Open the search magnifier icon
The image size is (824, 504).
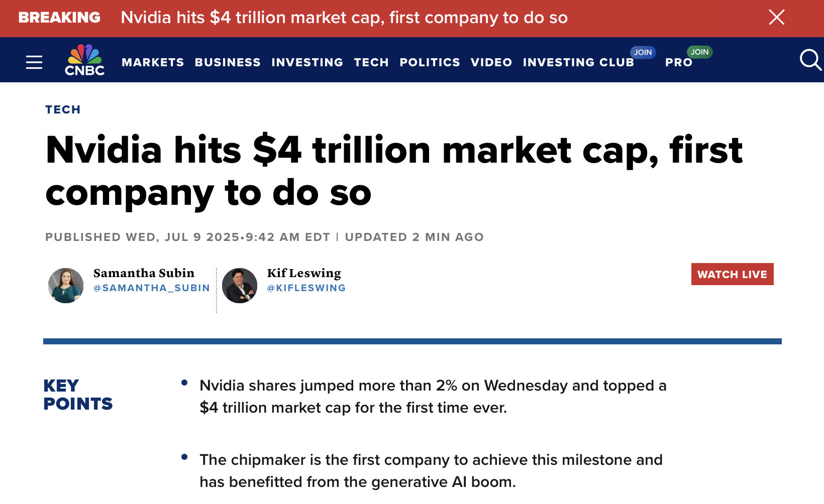(x=810, y=60)
